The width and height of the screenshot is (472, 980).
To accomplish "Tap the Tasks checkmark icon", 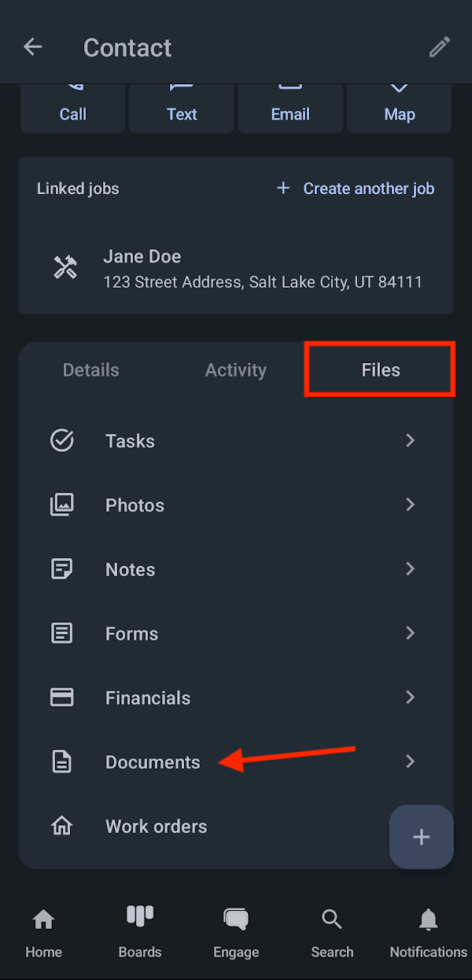I will pyautogui.click(x=62, y=440).
